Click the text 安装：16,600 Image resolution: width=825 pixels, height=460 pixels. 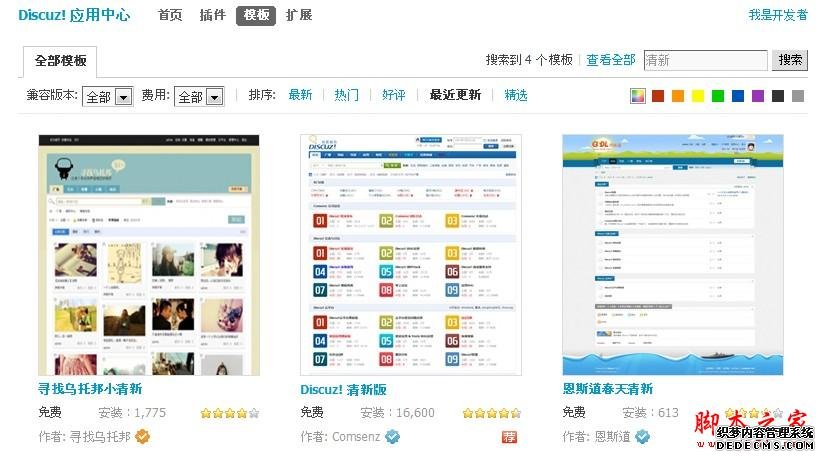397,413
